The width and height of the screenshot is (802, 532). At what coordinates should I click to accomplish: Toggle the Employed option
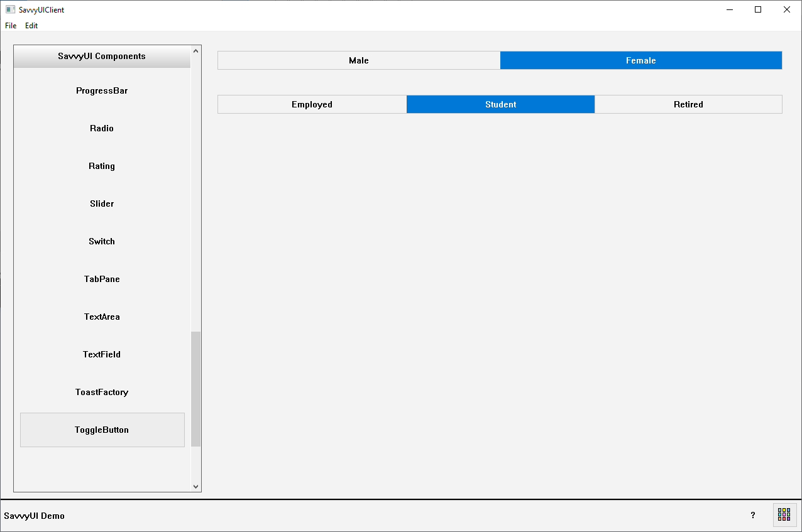point(312,104)
